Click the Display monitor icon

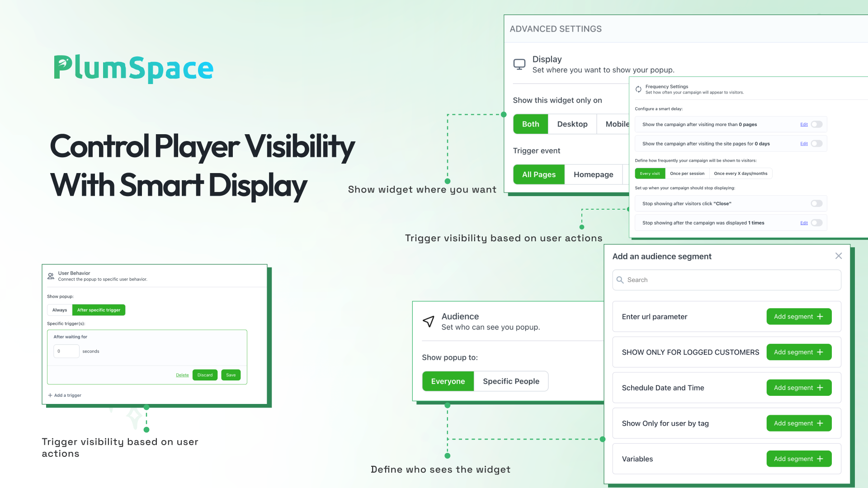click(519, 64)
